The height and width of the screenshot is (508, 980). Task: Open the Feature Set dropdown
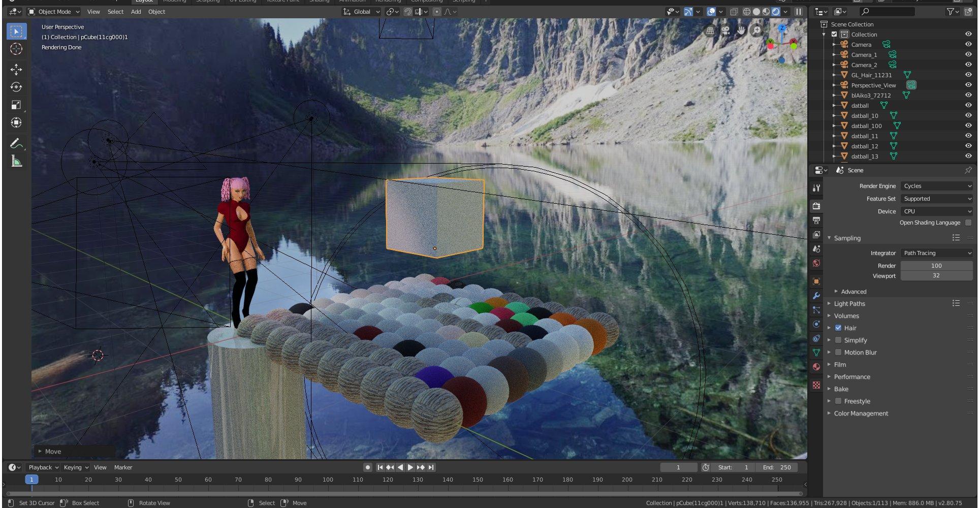937,199
